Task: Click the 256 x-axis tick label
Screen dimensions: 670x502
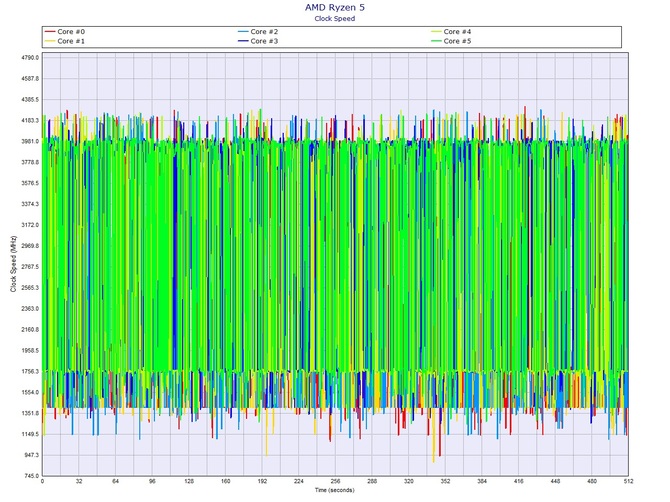Action: coord(335,481)
